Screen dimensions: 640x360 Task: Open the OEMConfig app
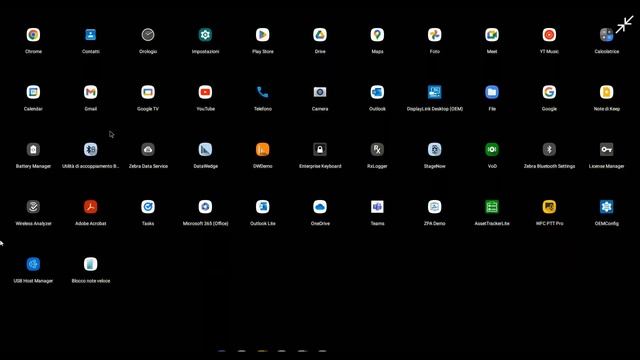[607, 207]
